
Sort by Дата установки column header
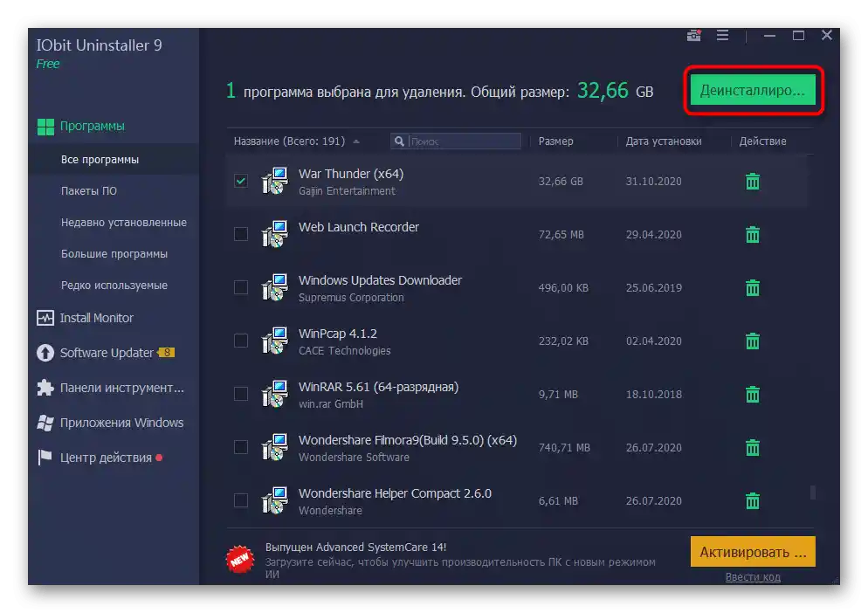(663, 141)
